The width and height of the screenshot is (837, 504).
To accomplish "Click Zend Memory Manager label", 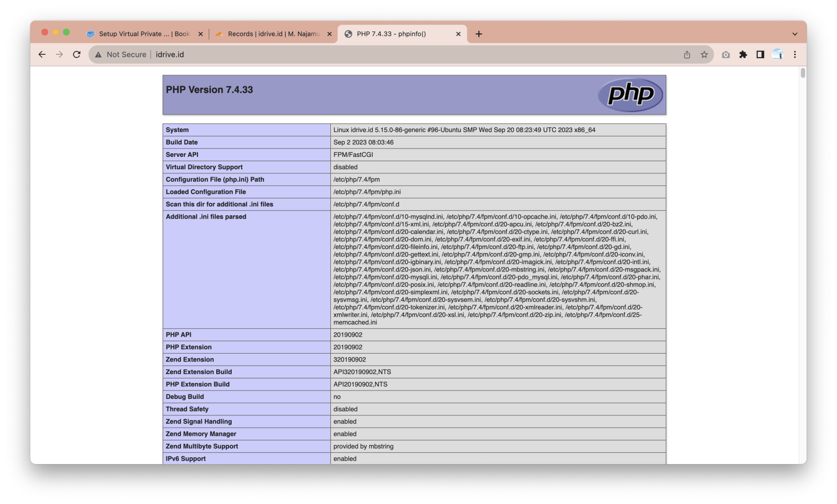I will point(201,435).
